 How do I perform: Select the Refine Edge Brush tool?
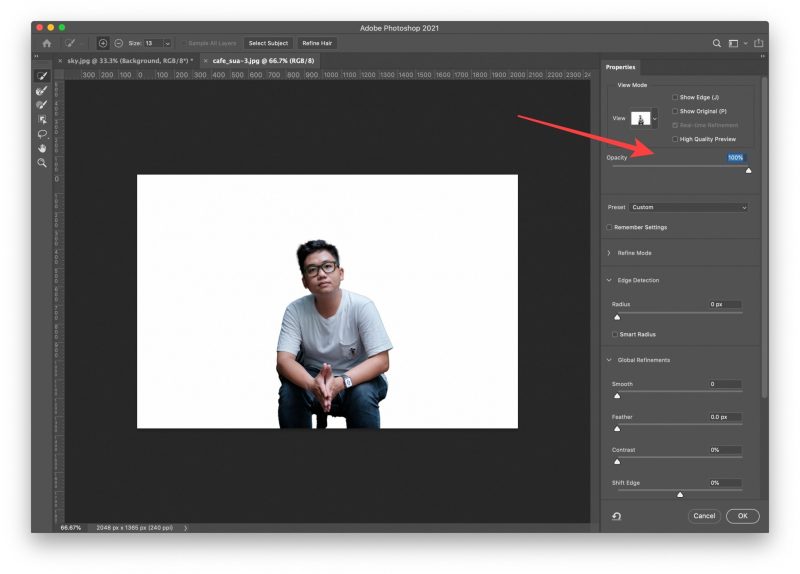coord(42,91)
